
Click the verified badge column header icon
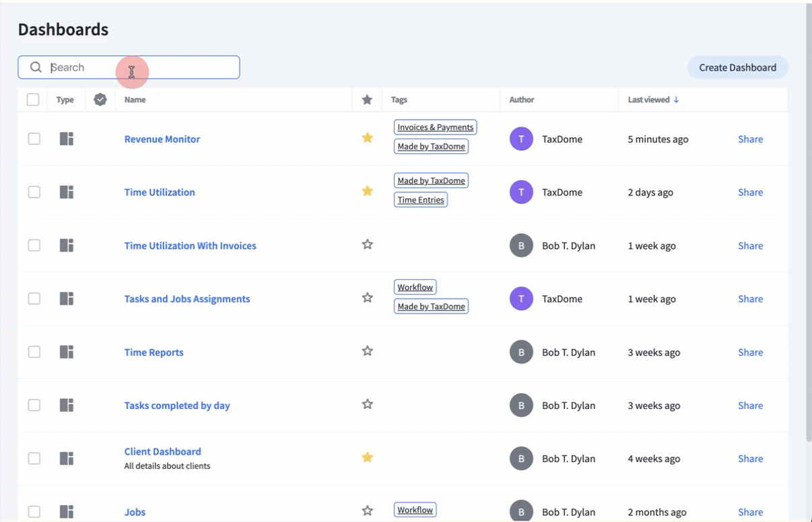coord(100,100)
